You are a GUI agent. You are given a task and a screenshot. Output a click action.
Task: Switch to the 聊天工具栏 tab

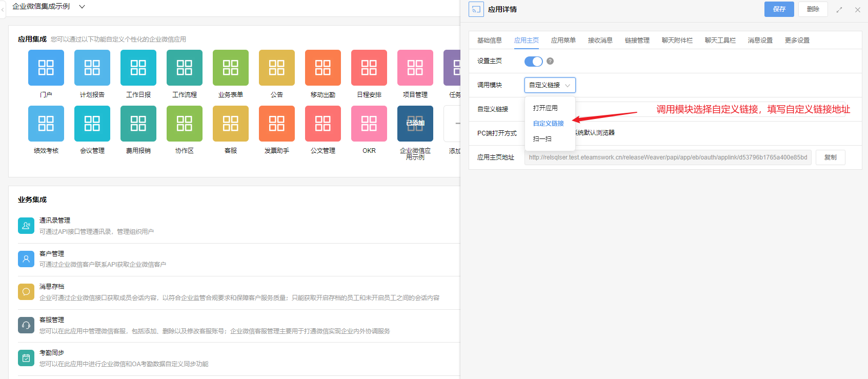720,41
